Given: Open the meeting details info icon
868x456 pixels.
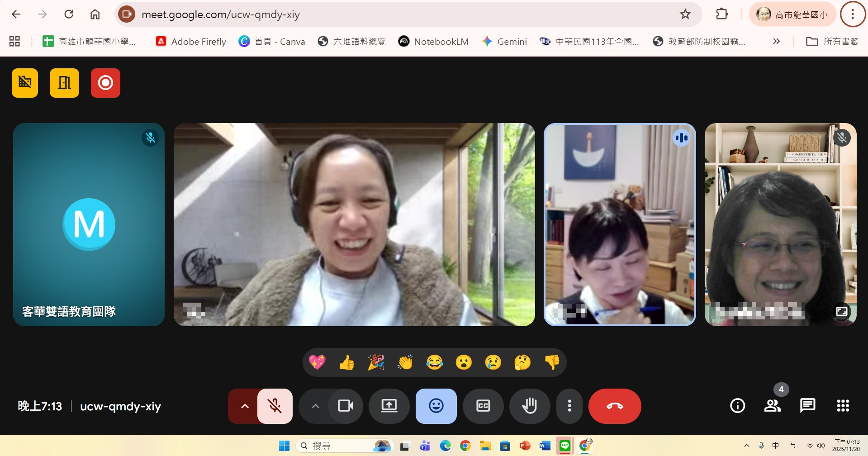Looking at the screenshot, I should pos(737,406).
